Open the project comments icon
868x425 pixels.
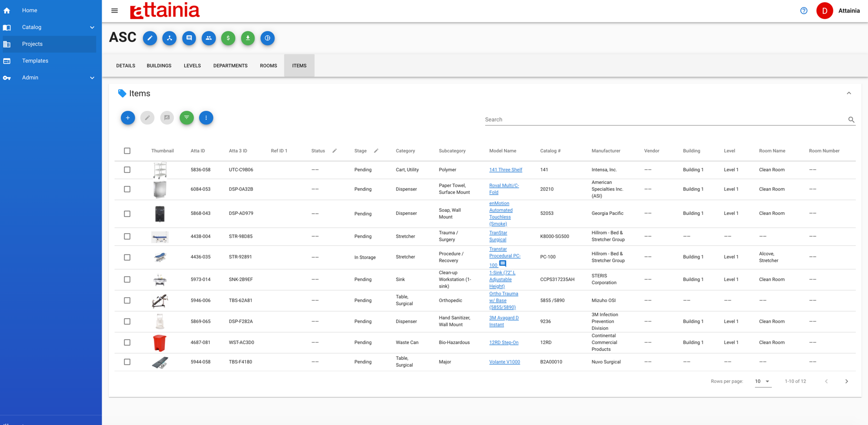(x=189, y=38)
